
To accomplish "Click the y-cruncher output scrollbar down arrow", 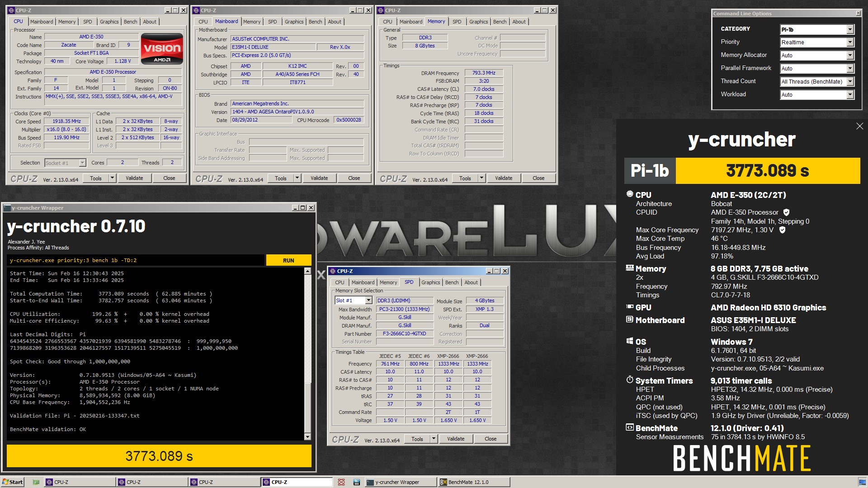I will click(307, 437).
